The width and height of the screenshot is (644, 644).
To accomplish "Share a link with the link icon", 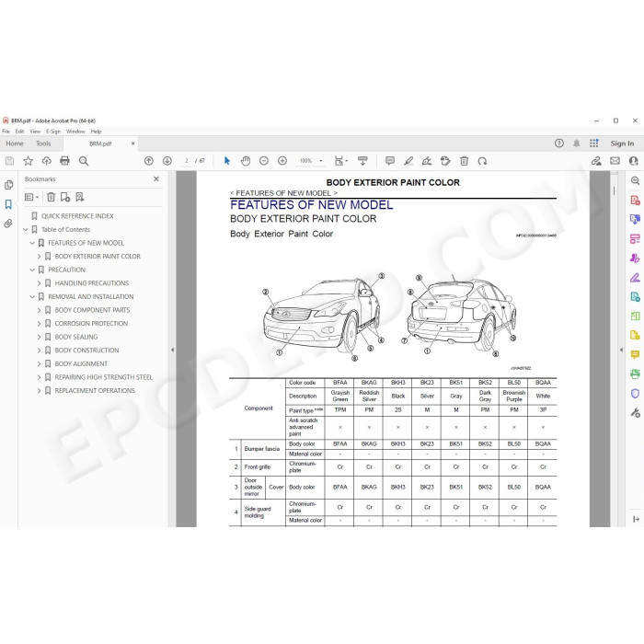I will point(596,161).
